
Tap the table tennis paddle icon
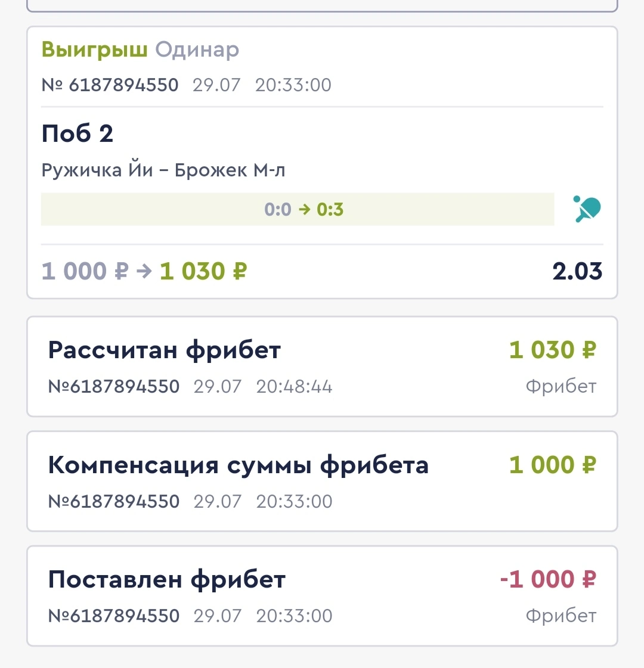coord(587,209)
